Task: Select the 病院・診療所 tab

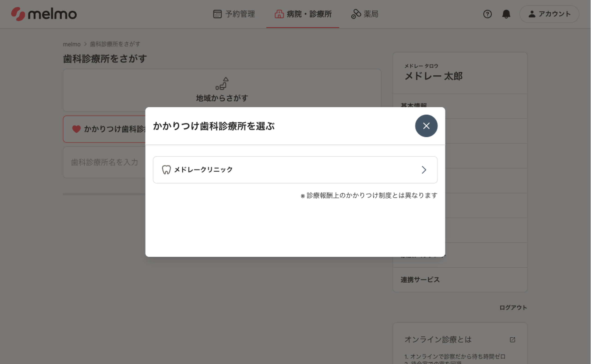Action: click(x=303, y=14)
